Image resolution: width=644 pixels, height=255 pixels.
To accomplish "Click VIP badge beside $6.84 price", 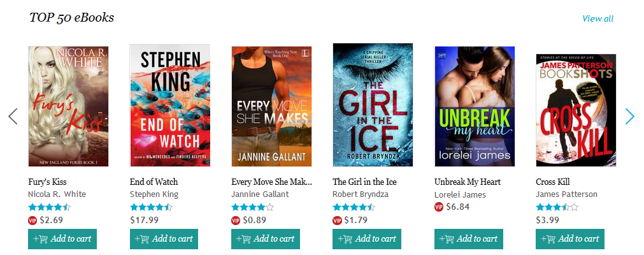I will [439, 207].
